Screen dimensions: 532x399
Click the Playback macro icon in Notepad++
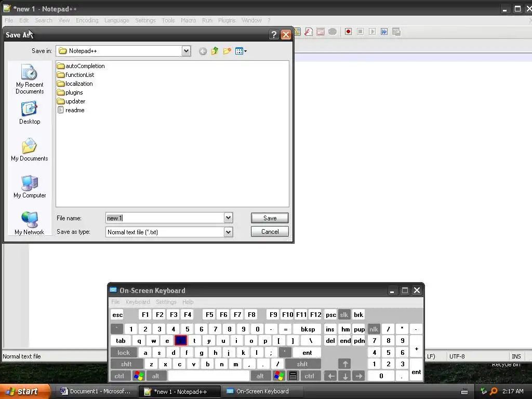coord(372,32)
